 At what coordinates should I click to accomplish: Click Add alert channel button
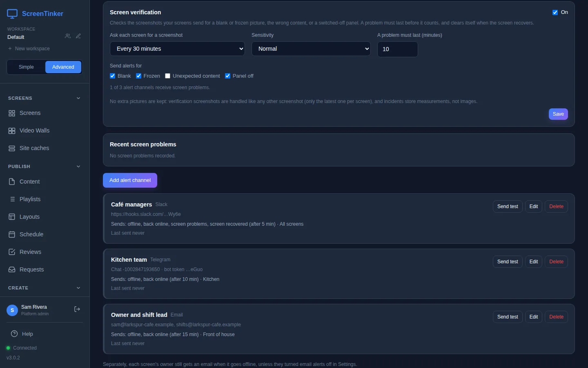coord(130,180)
